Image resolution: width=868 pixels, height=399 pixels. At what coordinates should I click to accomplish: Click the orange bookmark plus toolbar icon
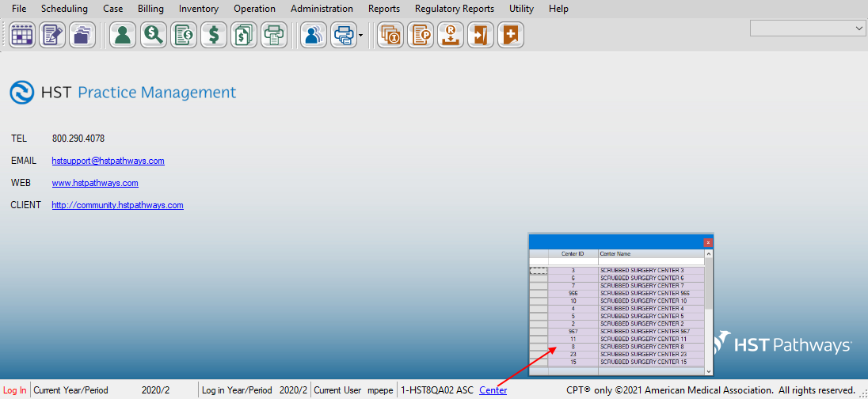511,36
